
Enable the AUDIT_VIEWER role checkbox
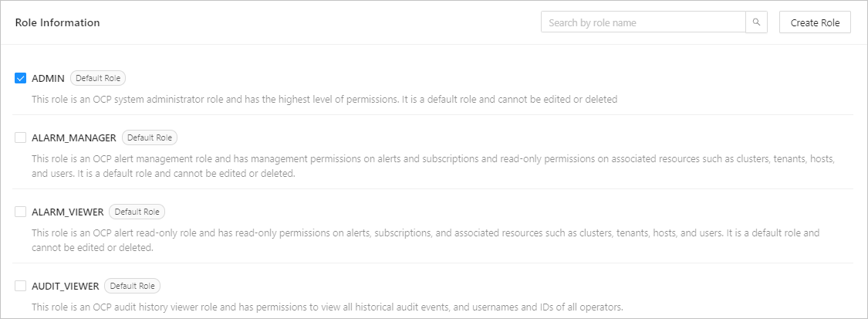pos(21,286)
